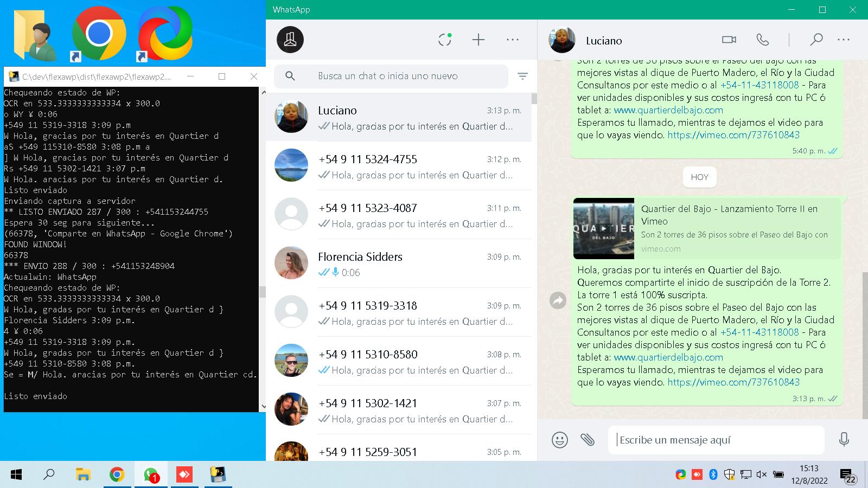Switch to flexawp console in taskbar
Image resolution: width=868 pixels, height=488 pixels.
[218, 475]
